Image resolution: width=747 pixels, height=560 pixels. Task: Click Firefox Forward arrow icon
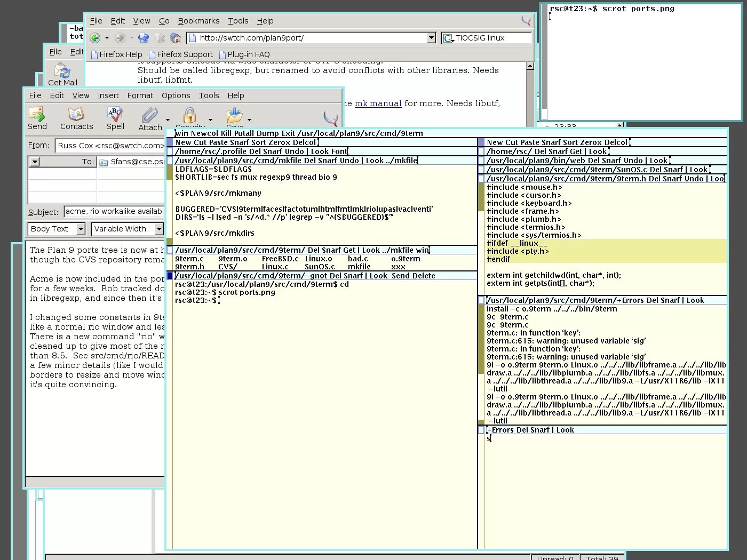click(120, 38)
